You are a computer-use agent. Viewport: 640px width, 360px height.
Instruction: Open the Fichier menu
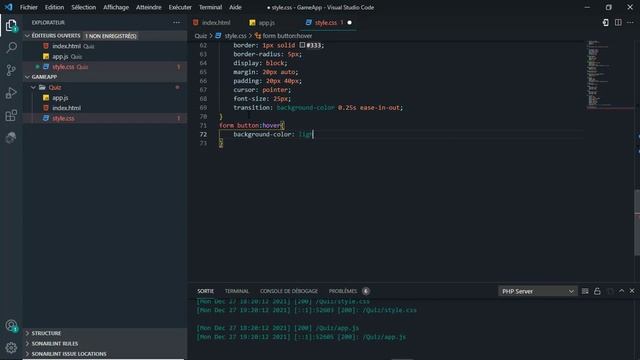pos(29,7)
